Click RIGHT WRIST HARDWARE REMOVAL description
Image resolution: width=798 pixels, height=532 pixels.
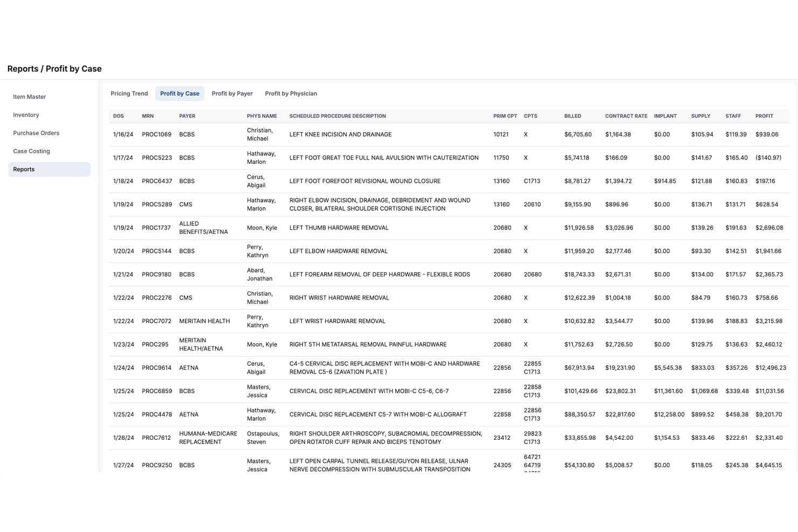(x=339, y=298)
